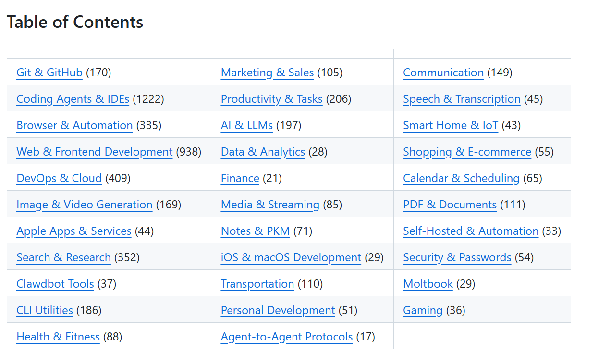
Task: Select Apple Apps & Services link
Action: tap(74, 231)
